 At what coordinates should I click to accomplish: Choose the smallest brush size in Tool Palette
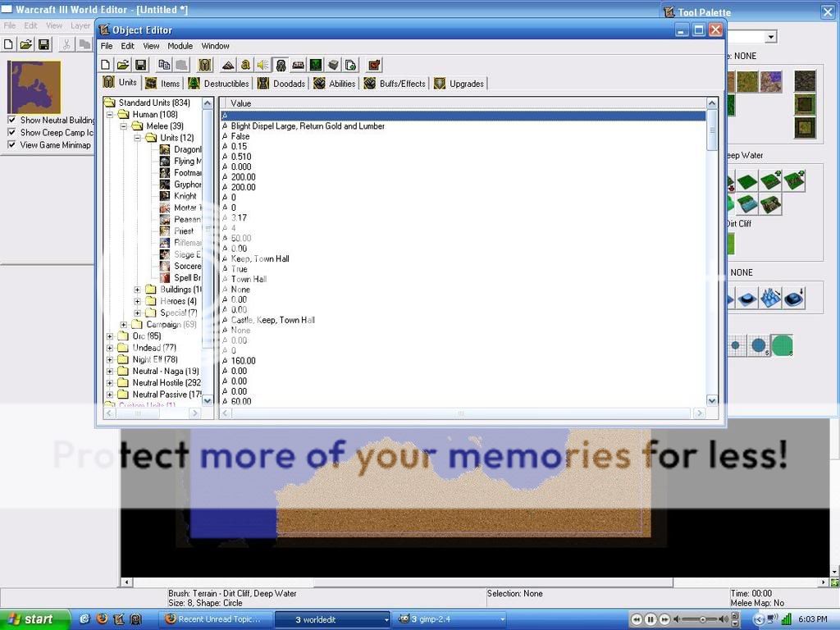(x=736, y=345)
